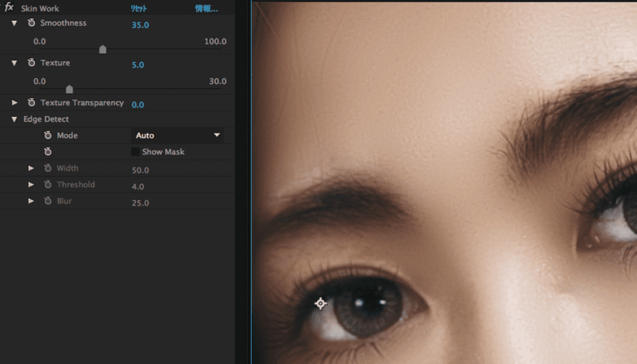Toggle the Skin Work fx effect switch
Screen dimensions: 637x364
(9, 7)
